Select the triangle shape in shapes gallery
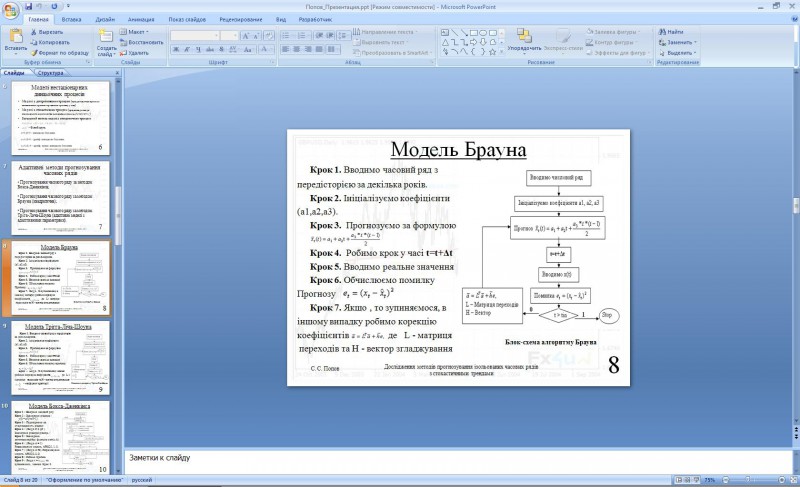 445,42
